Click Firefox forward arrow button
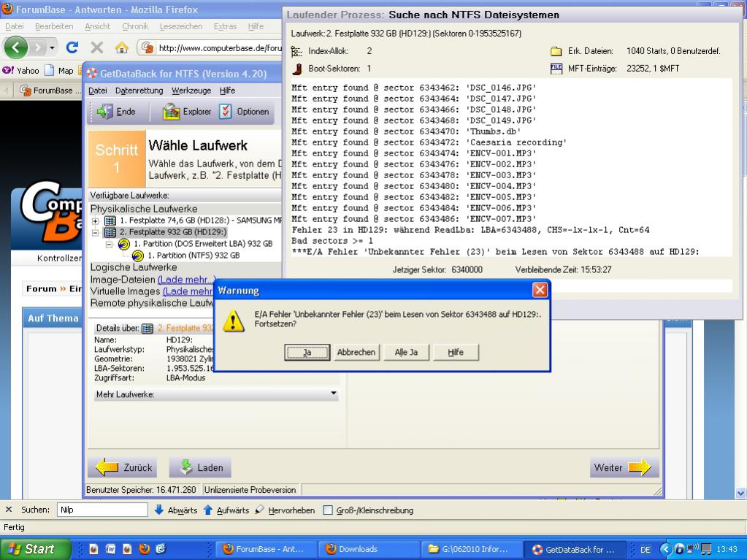 pyautogui.click(x=38, y=47)
